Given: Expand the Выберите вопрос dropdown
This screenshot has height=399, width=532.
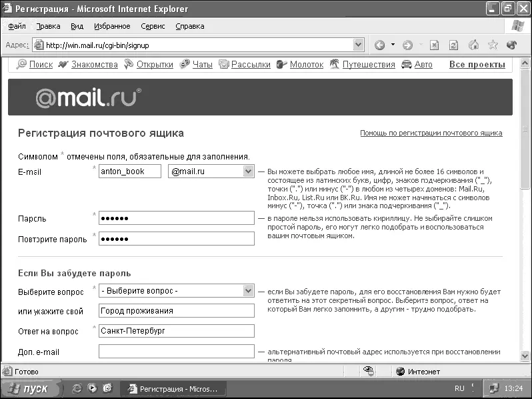Looking at the screenshot, I should (248, 291).
